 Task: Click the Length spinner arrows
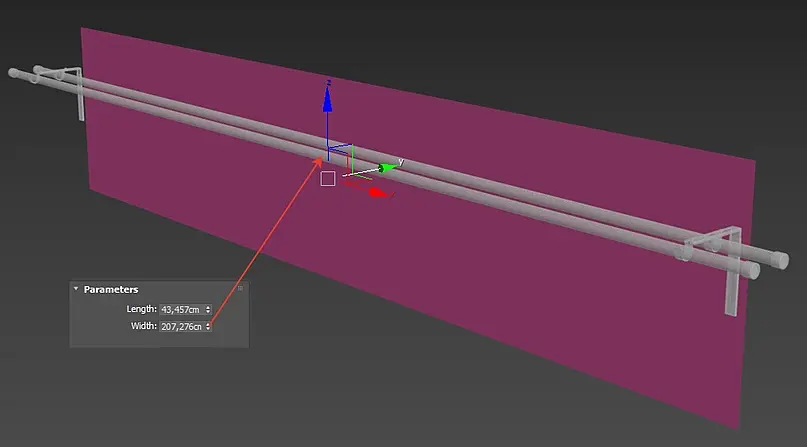pyautogui.click(x=208, y=310)
